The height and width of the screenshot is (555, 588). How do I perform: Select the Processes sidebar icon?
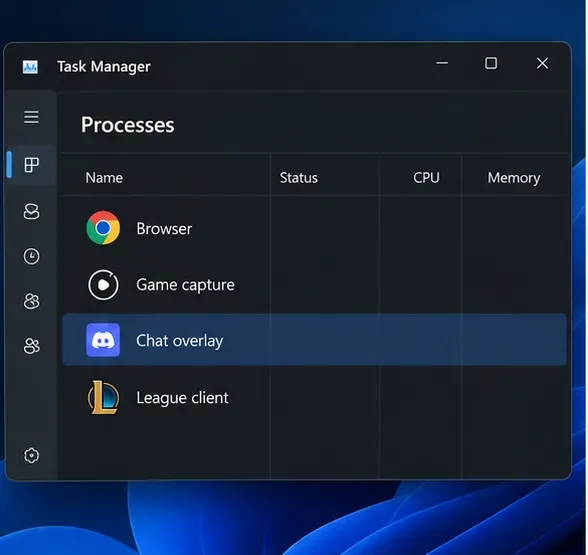pos(31,165)
